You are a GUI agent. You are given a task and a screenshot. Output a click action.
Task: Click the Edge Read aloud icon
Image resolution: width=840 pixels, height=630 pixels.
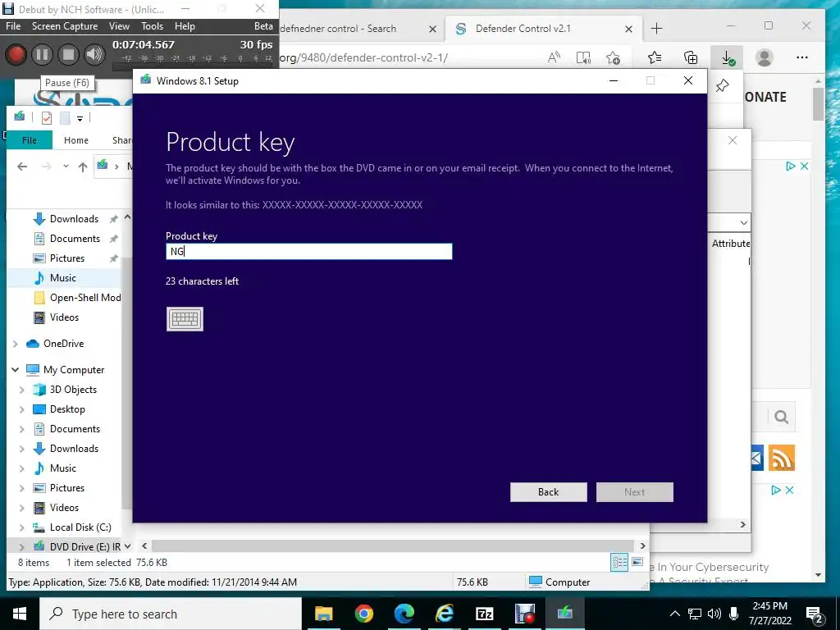[555, 57]
